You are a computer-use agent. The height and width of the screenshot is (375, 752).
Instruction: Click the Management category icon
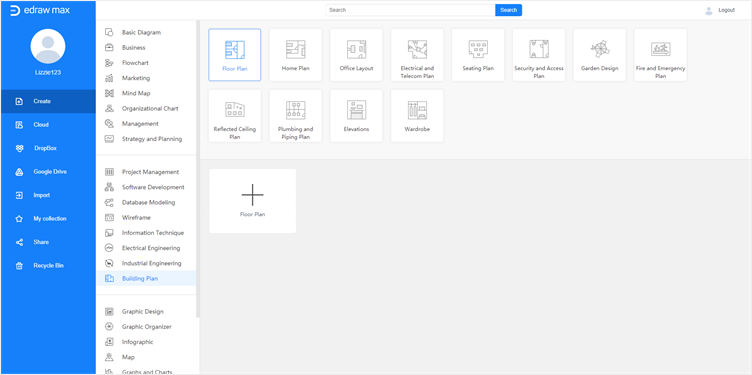pyautogui.click(x=109, y=124)
